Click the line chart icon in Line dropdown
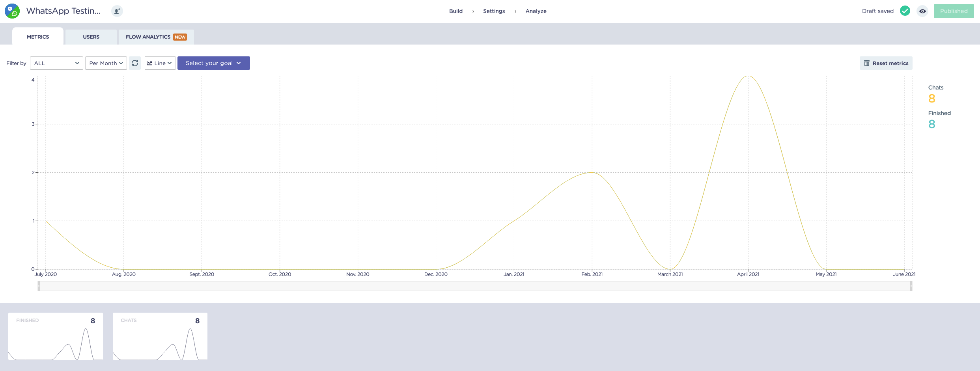Screen dimensions: 980x371 [149, 63]
